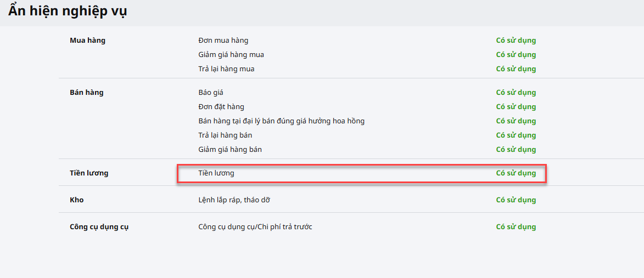Viewport: 644px width, 278px height.
Task: Toggle status for Bán hàng tại đại lý
Action: [516, 121]
